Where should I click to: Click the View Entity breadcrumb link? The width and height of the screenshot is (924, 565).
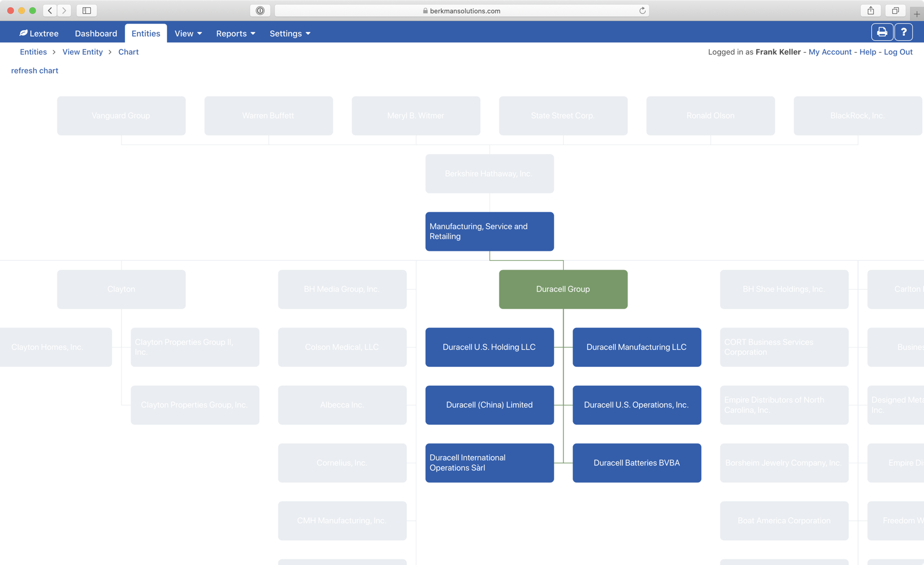coord(82,52)
